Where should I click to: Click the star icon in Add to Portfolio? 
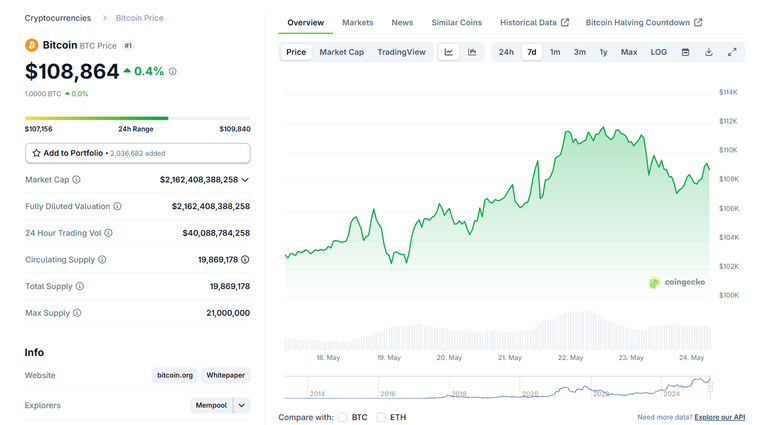click(36, 153)
